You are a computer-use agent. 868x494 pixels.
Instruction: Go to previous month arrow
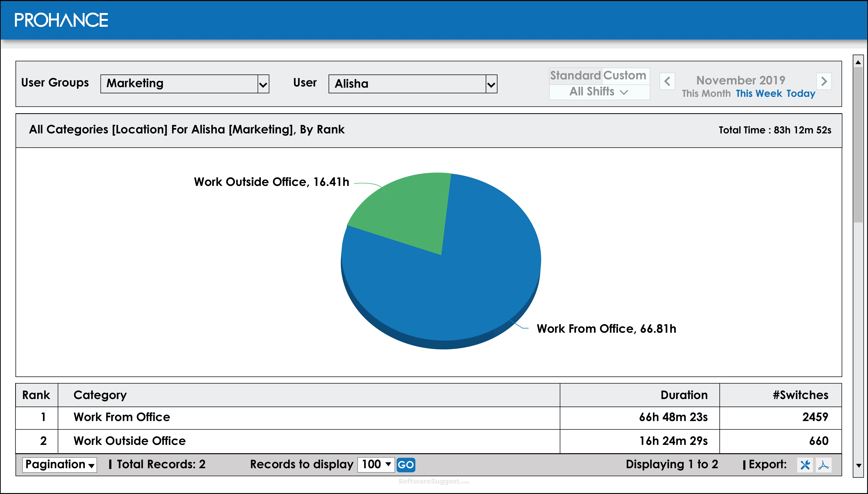pos(667,81)
